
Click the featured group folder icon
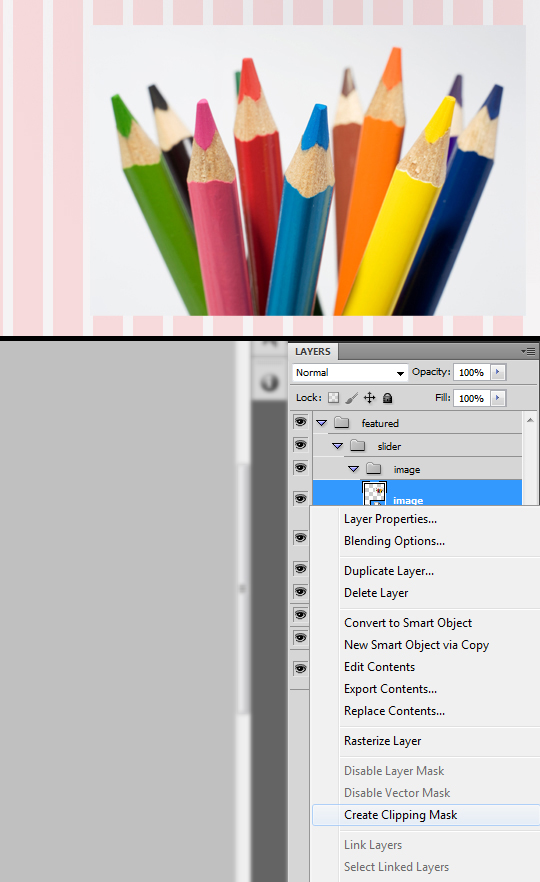click(x=341, y=422)
